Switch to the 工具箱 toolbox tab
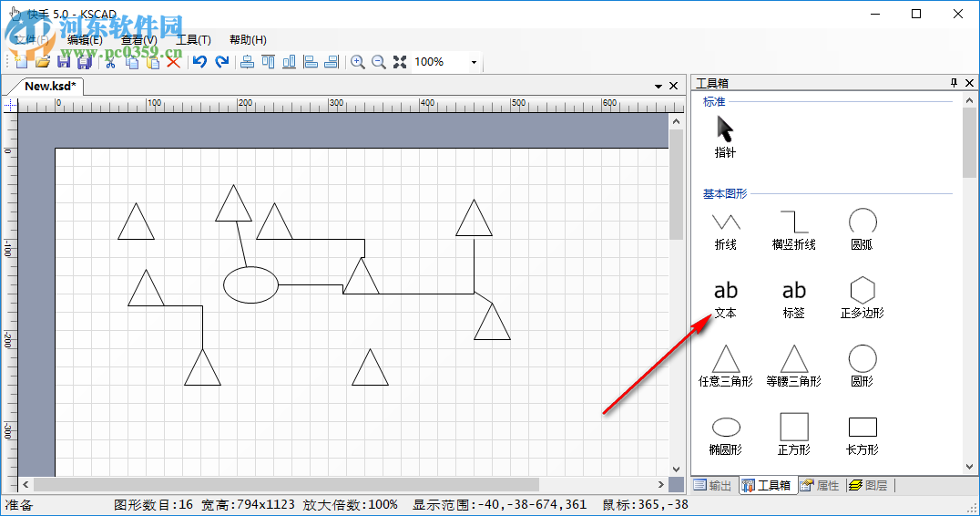Viewport: 980px width, 516px height. (768, 485)
